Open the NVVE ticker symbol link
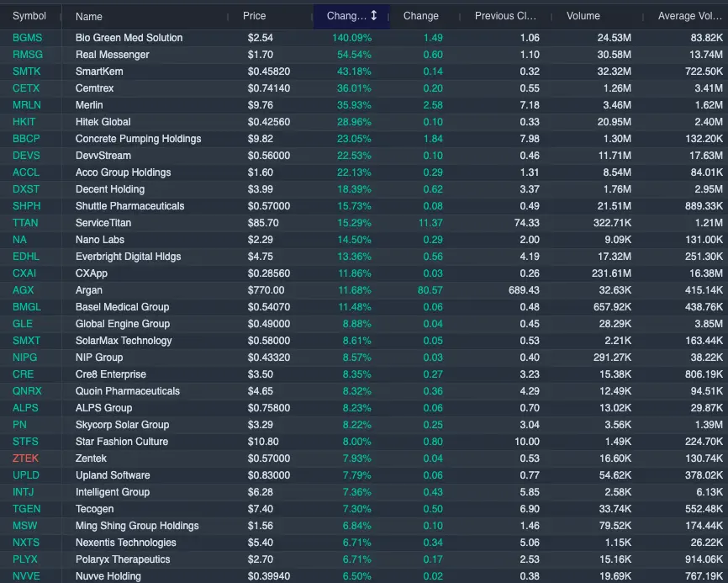728x583 pixels. pos(26,576)
